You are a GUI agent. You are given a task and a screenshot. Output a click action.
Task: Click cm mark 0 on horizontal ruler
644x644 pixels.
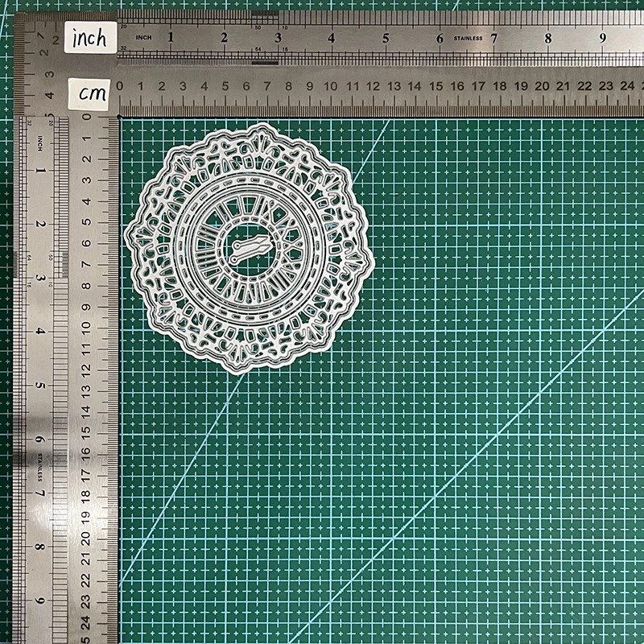(x=119, y=86)
